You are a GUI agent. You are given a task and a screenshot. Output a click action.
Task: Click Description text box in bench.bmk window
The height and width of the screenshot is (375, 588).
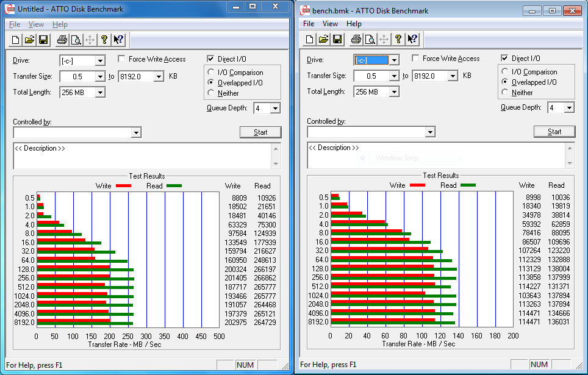(x=437, y=155)
